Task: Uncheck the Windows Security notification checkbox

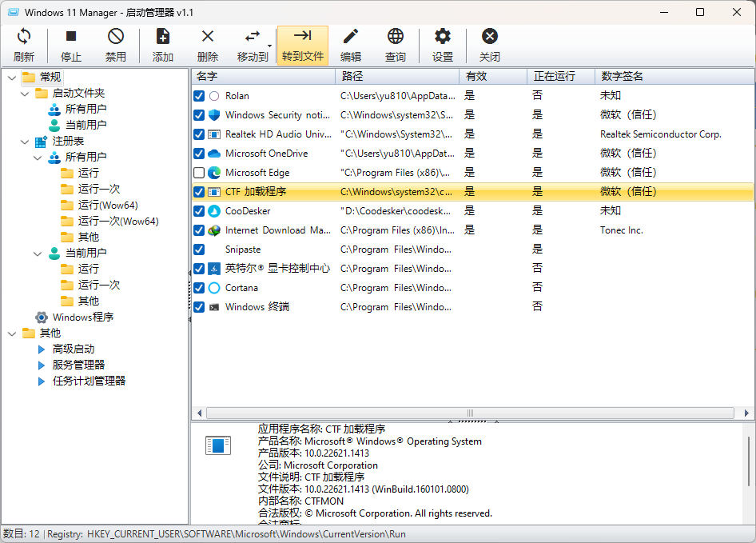Action: [x=199, y=115]
